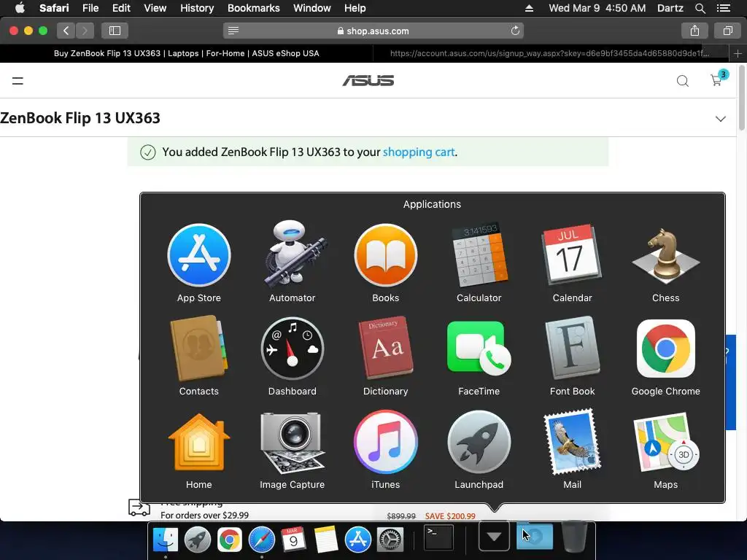Open Terminal from the Dock
The height and width of the screenshot is (560, 747).
(438, 538)
